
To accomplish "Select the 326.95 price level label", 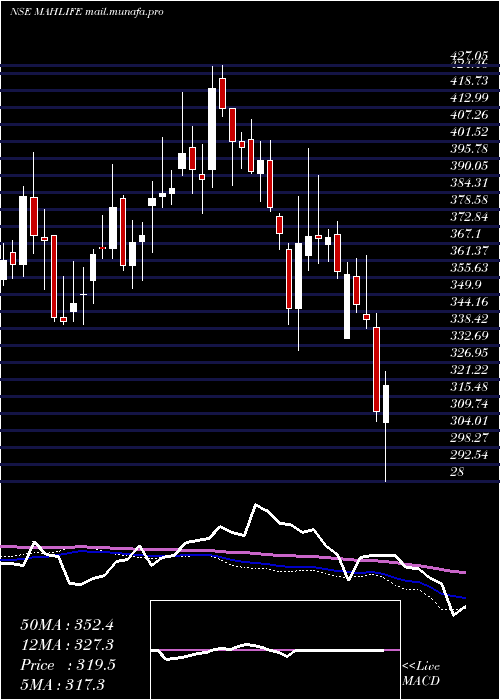I will click(469, 352).
